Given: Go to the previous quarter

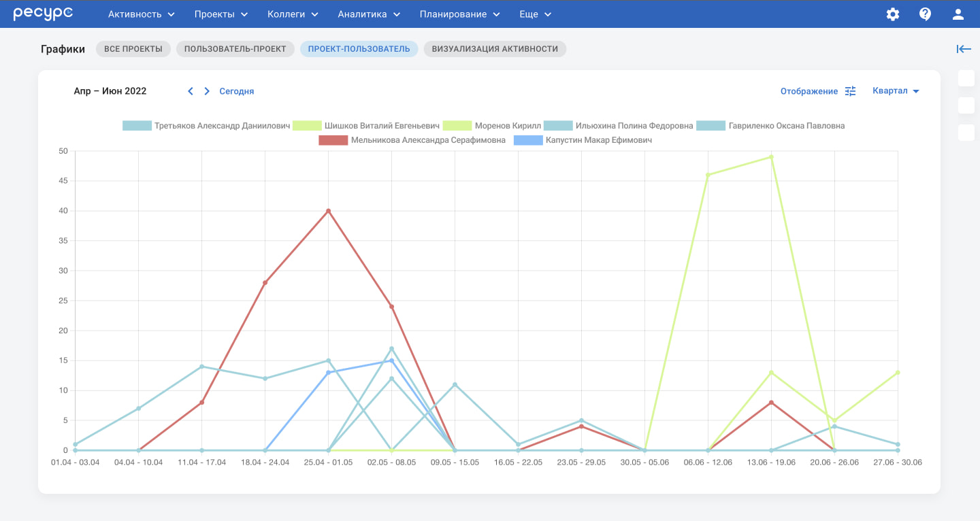Looking at the screenshot, I should click(x=191, y=91).
